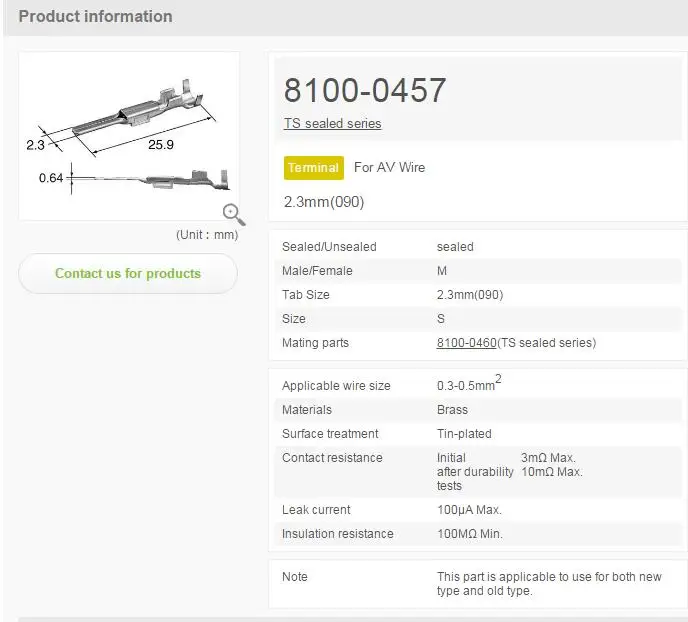688x622 pixels.
Task: Click the 'Surface treatment' row label
Action: pyautogui.click(x=330, y=434)
